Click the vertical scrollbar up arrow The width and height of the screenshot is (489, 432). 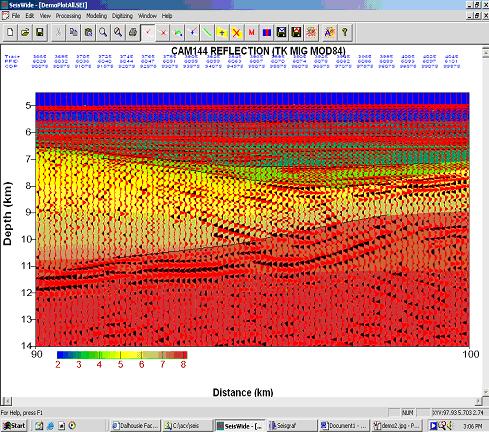[485, 52]
